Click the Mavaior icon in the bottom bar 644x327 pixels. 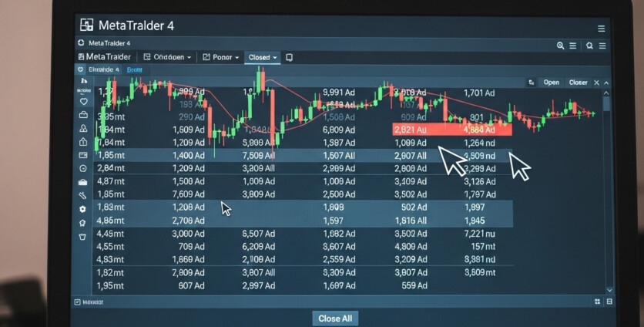click(x=77, y=302)
